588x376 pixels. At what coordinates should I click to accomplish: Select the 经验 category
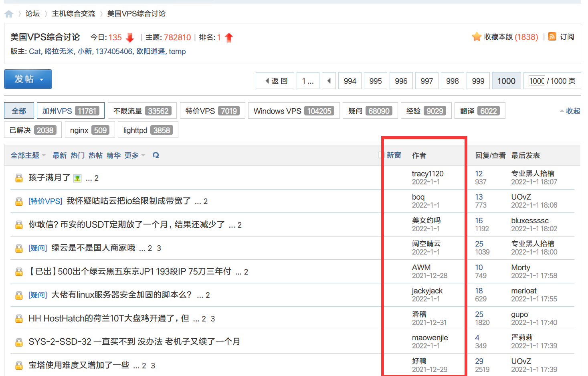click(x=426, y=111)
